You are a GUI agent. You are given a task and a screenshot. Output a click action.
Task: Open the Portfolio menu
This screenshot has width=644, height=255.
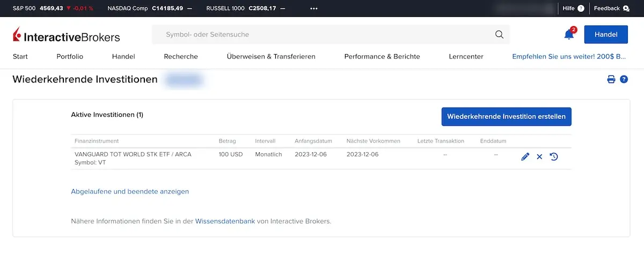coord(70,56)
